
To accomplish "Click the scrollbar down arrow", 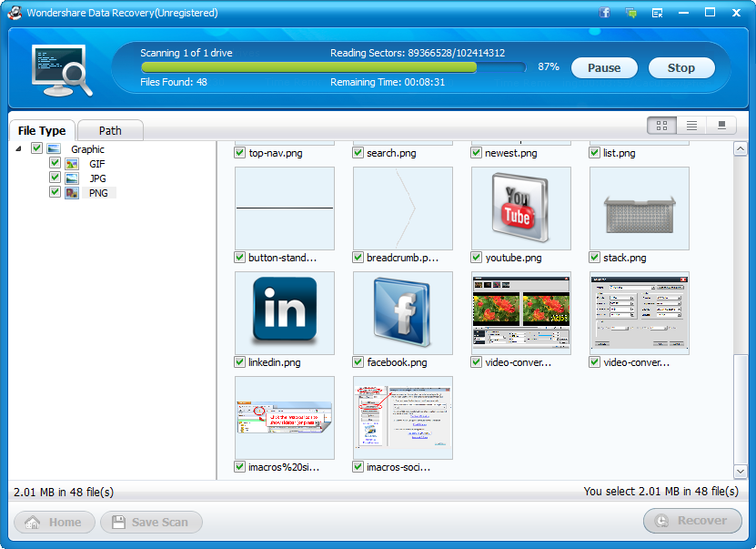I will click(x=740, y=471).
